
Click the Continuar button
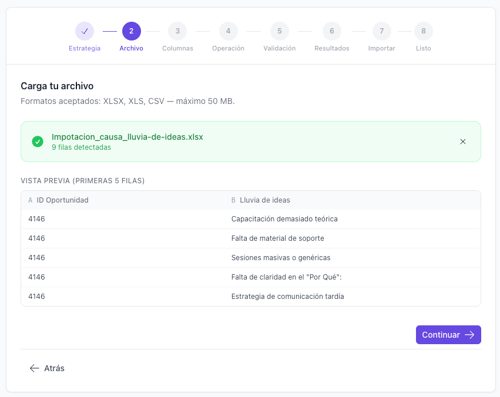(x=448, y=335)
